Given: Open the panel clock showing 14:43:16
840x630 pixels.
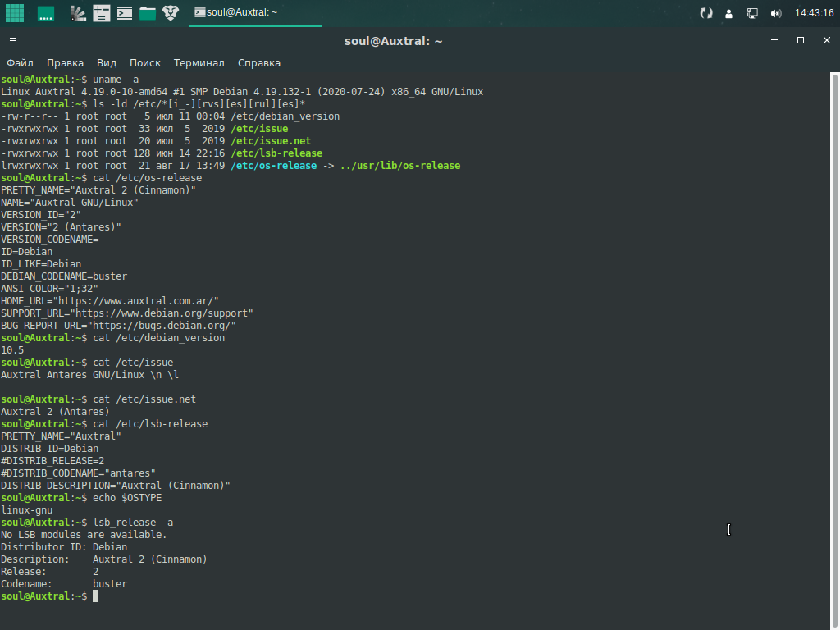Looking at the screenshot, I should (x=815, y=13).
